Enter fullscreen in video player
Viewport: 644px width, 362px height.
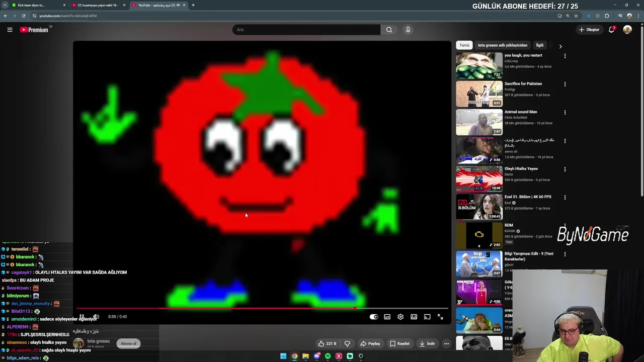coord(440,317)
